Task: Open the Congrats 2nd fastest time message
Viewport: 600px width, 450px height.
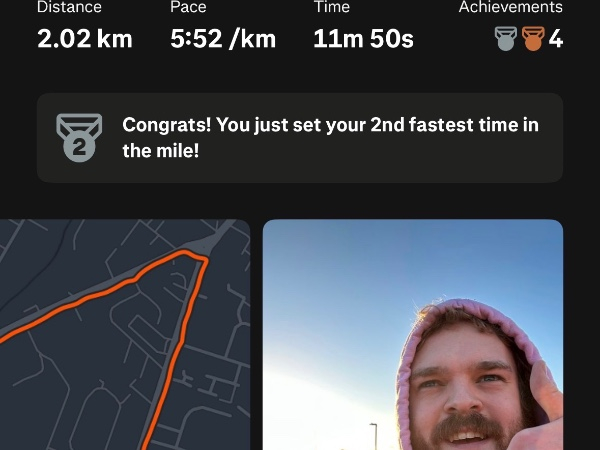Action: (x=300, y=138)
